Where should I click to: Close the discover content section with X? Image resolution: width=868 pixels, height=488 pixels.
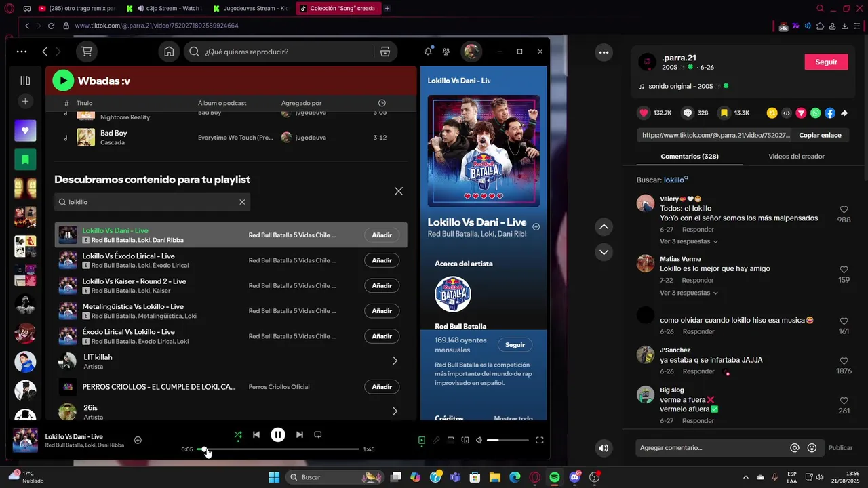[x=399, y=191]
